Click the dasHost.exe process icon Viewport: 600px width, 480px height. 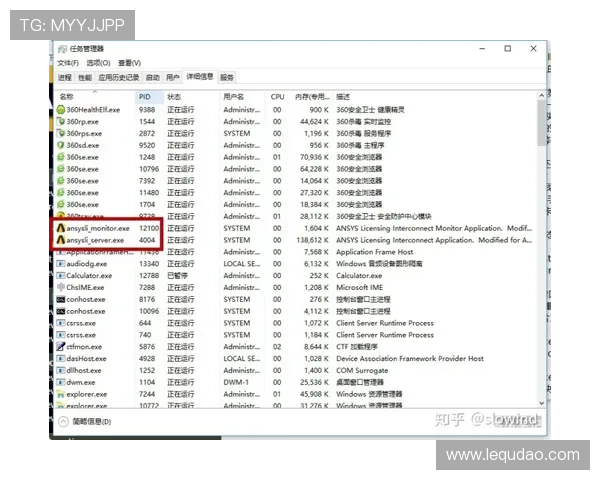pyautogui.click(x=60, y=359)
